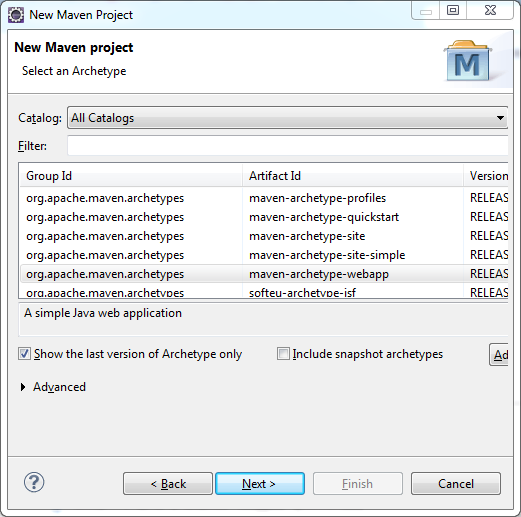Enable Include snapshot archetypes checkbox
Viewport: 521px width, 517px height.
click(283, 354)
